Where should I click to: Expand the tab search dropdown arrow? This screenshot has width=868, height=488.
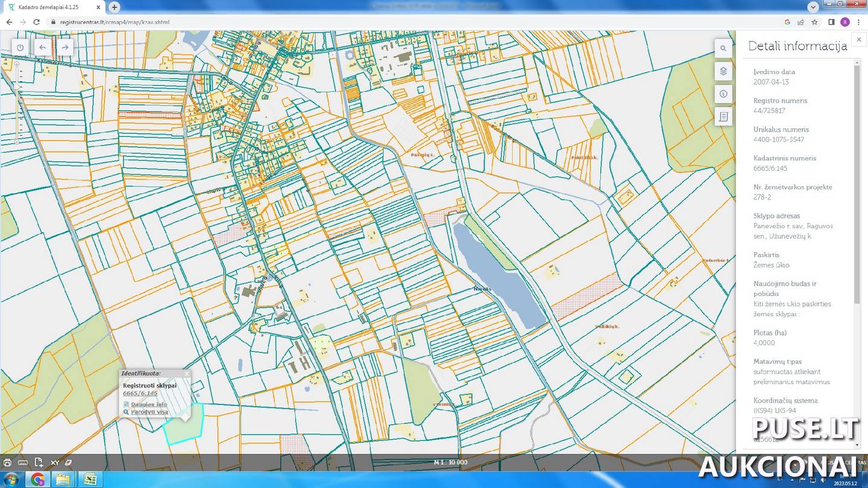coord(812,6)
